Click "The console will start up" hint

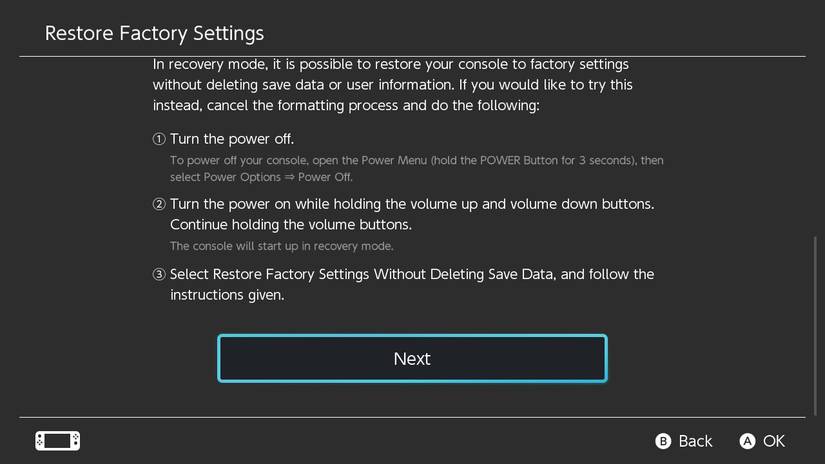click(x=281, y=246)
